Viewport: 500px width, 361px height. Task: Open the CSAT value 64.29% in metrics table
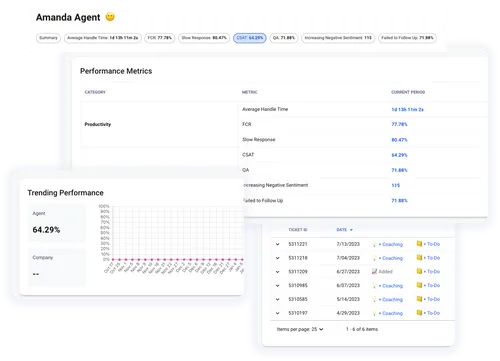click(x=399, y=155)
